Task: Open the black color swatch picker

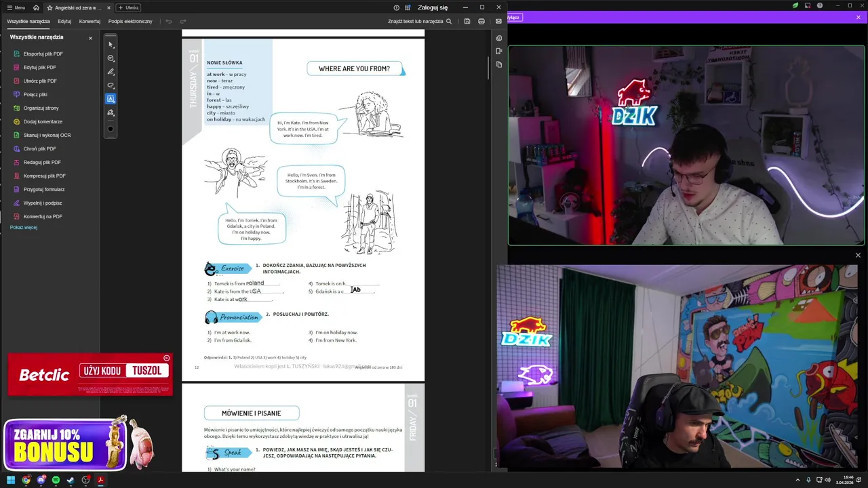Action: pos(111,129)
